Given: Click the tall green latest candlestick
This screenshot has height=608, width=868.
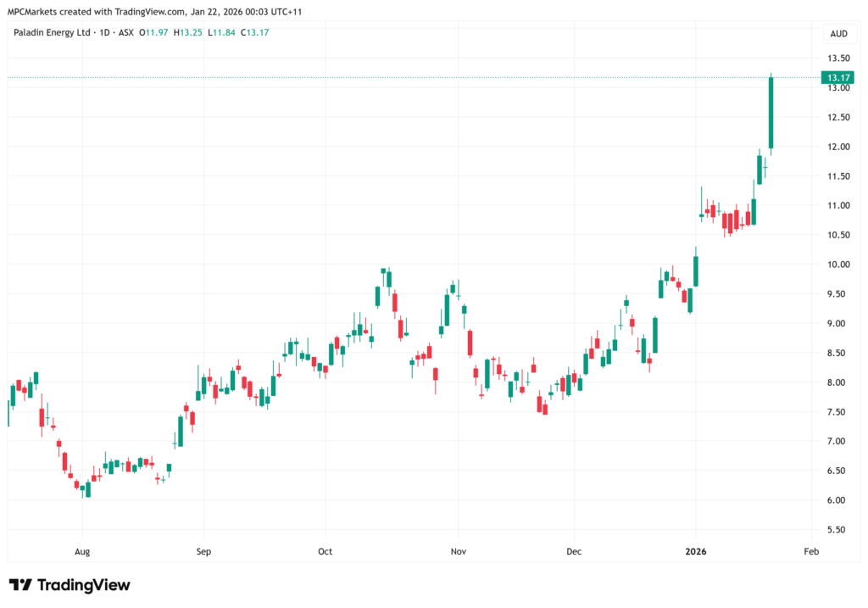Looking at the screenshot, I should tap(771, 113).
